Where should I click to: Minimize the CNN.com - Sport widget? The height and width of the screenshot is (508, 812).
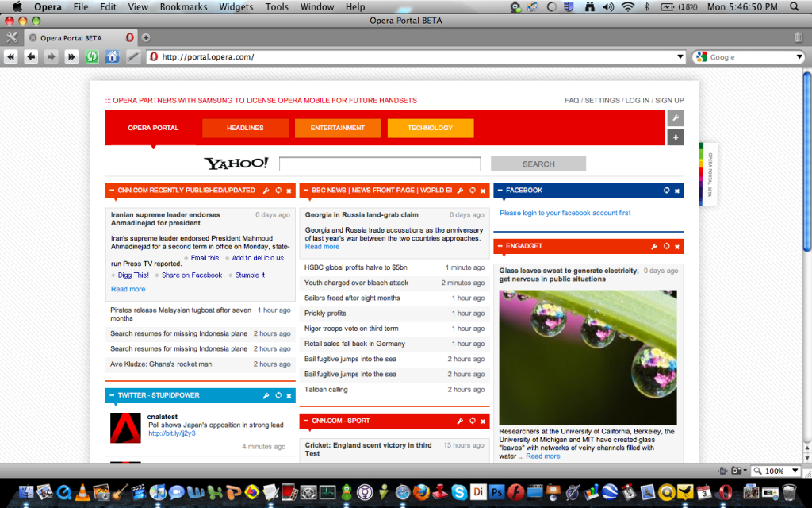(x=305, y=421)
